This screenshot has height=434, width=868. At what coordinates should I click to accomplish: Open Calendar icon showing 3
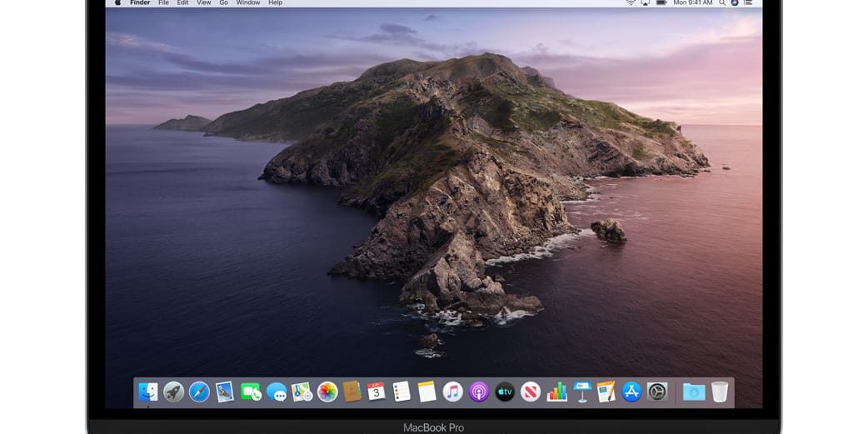pos(376,392)
